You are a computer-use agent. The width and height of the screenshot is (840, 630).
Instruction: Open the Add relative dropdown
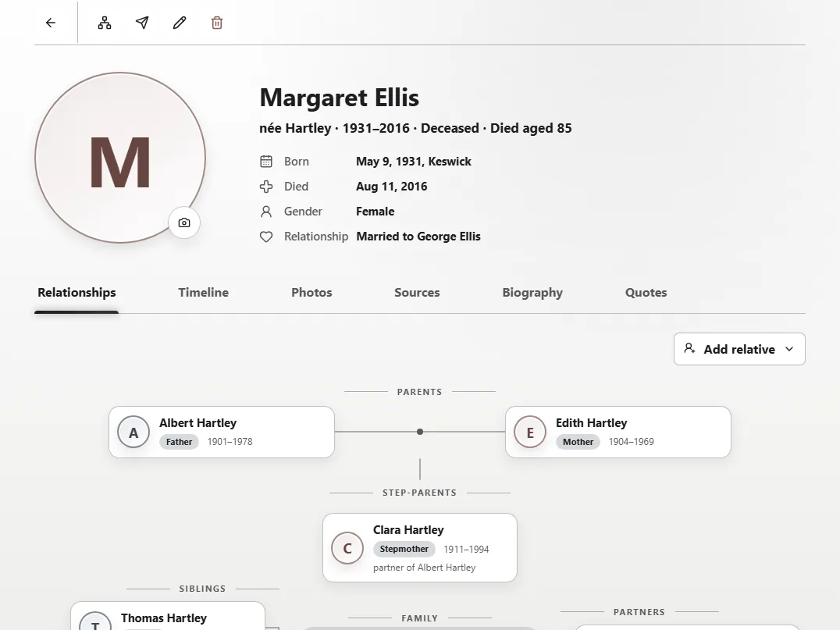tap(739, 349)
